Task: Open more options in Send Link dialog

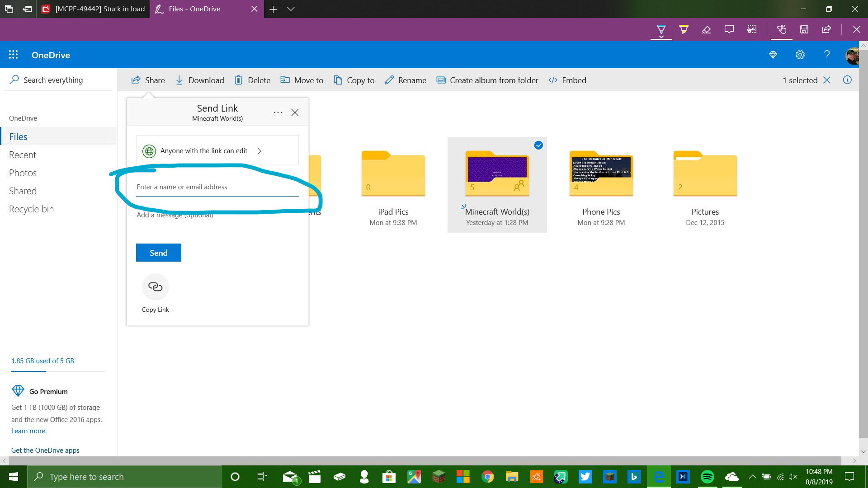Action: (x=278, y=113)
